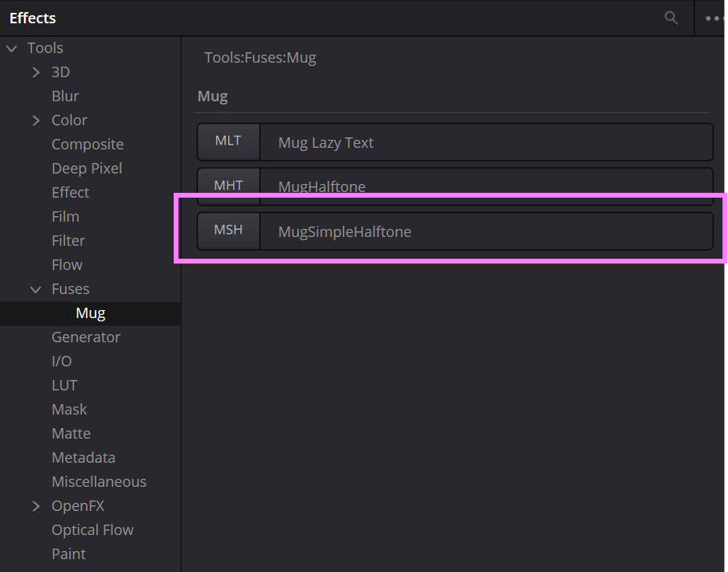Viewport: 728px width, 572px height.
Task: Choose the MugHalftone tool
Action: pos(455,186)
